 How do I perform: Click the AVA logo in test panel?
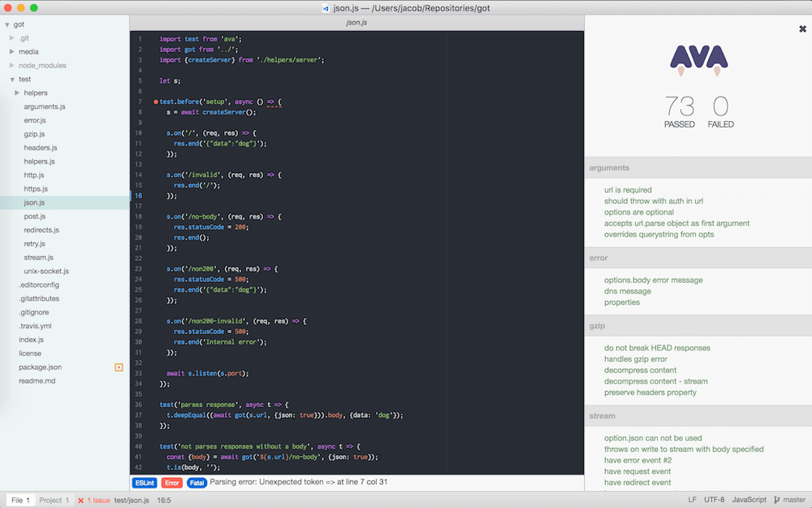(x=699, y=61)
